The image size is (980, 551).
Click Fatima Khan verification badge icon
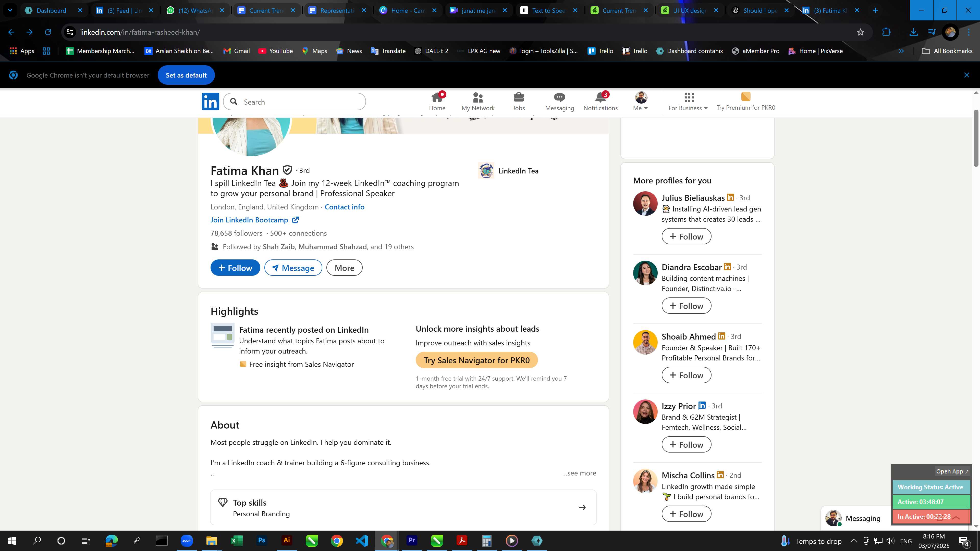point(287,170)
